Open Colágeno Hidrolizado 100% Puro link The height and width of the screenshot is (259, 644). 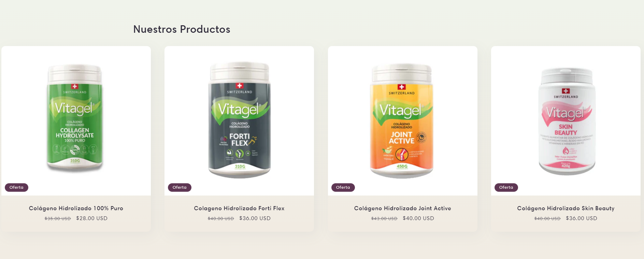tap(76, 208)
